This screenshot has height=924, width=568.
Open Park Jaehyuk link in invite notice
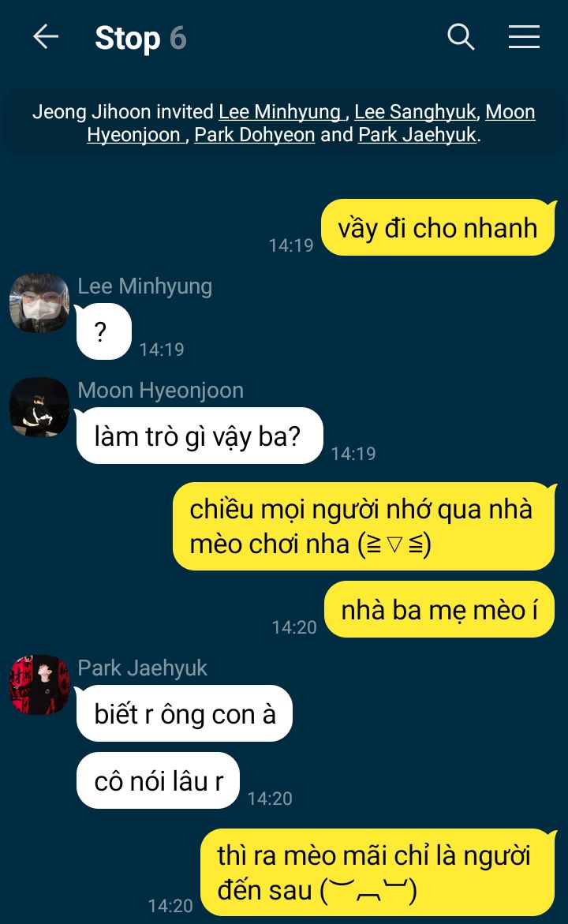point(417,134)
